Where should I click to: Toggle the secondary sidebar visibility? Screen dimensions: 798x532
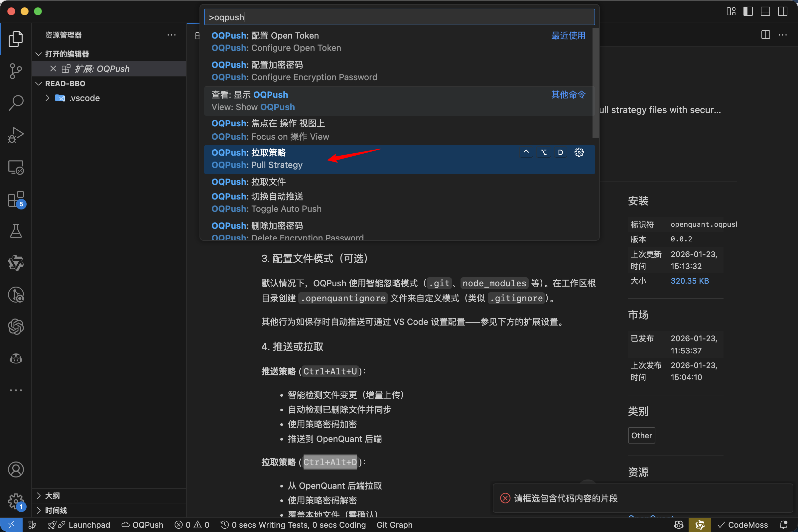click(782, 11)
